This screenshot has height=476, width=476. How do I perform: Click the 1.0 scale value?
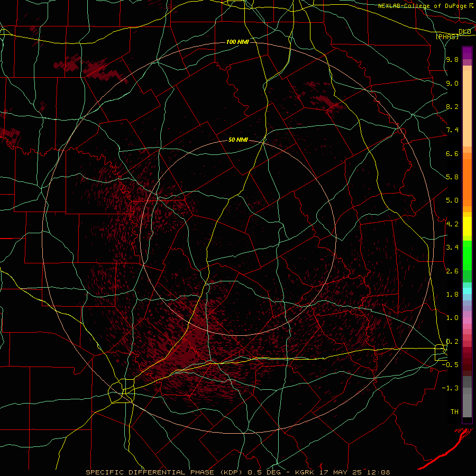point(452,318)
